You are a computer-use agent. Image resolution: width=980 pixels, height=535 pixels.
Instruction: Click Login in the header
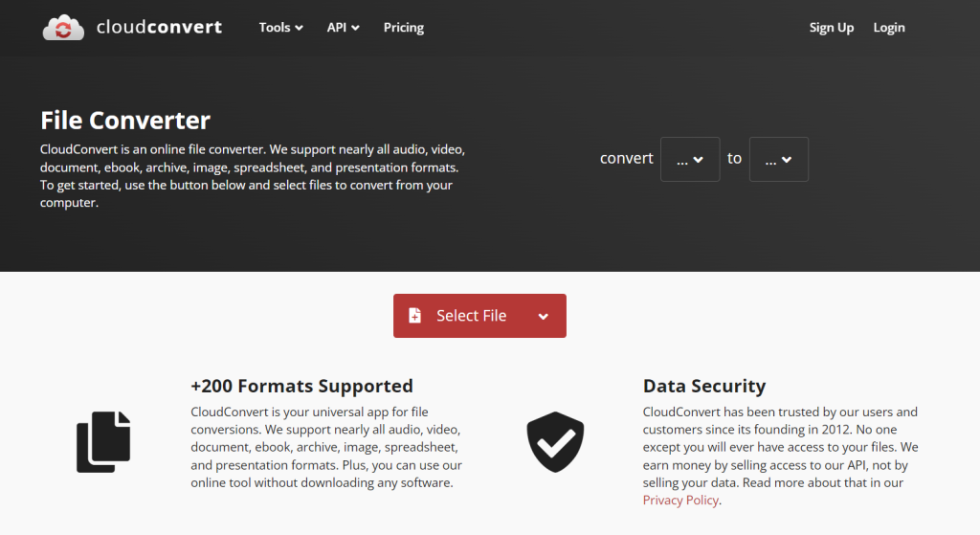888,28
